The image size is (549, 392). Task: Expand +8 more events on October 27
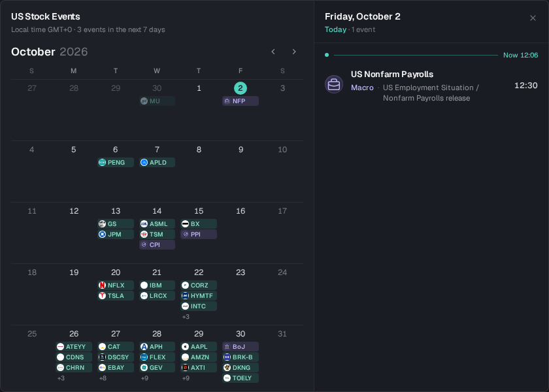tap(103, 378)
